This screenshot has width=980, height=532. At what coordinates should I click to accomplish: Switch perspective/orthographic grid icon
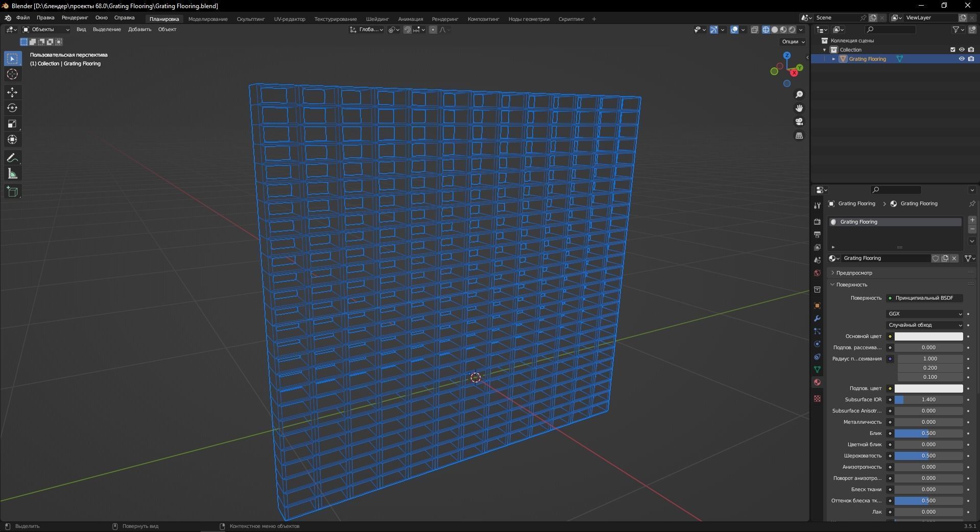tap(799, 136)
